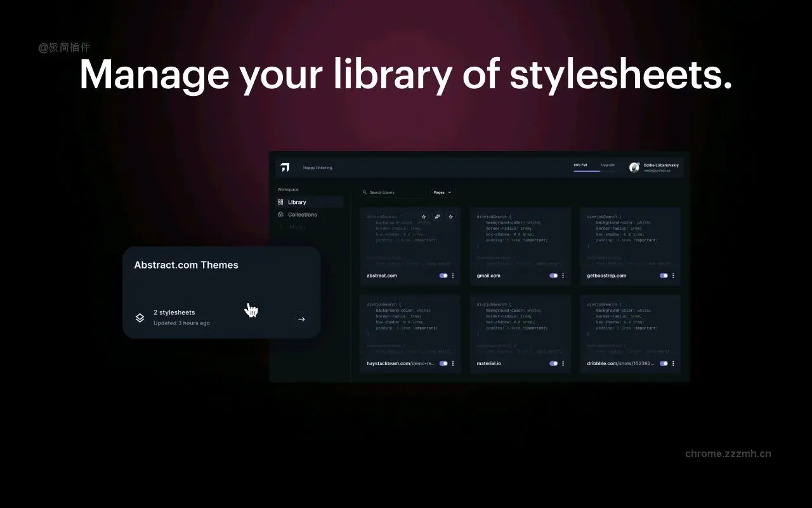Switch to the Library section
Viewport: 812px width, 508px height.
[x=298, y=202]
